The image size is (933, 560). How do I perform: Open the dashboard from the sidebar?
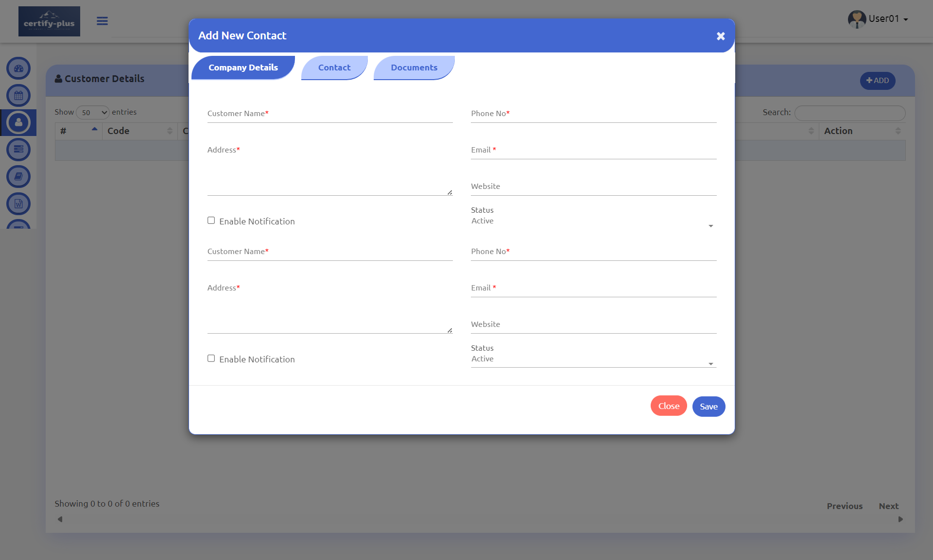[18, 68]
